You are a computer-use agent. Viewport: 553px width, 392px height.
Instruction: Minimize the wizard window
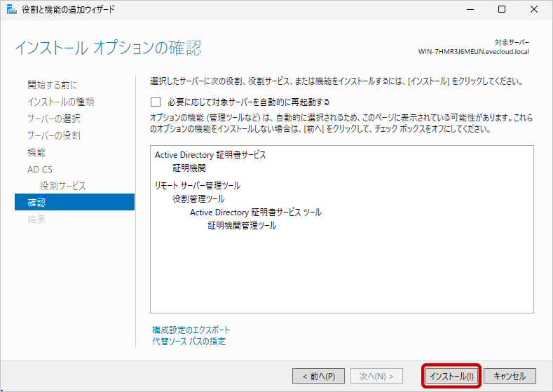point(469,9)
